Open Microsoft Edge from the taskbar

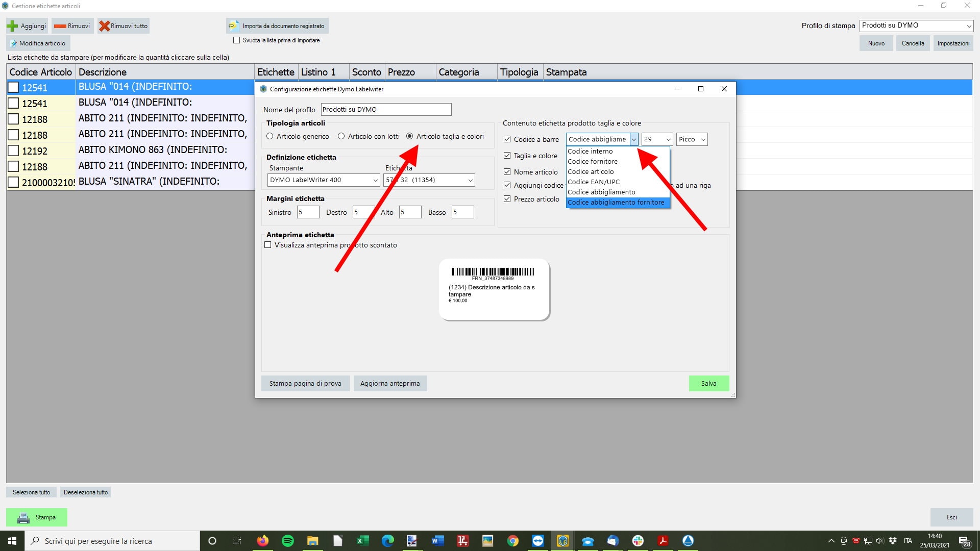388,541
